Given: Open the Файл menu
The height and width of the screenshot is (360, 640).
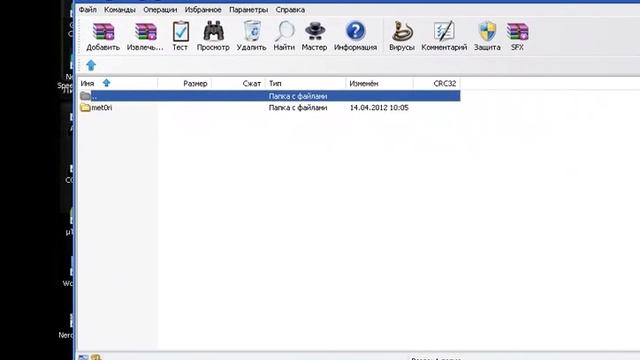Looking at the screenshot, I should coord(87,9).
